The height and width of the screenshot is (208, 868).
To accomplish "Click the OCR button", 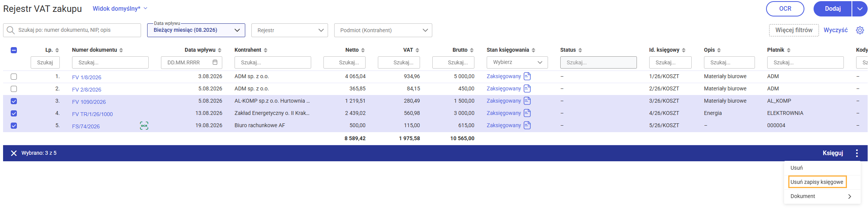I will [x=785, y=9].
